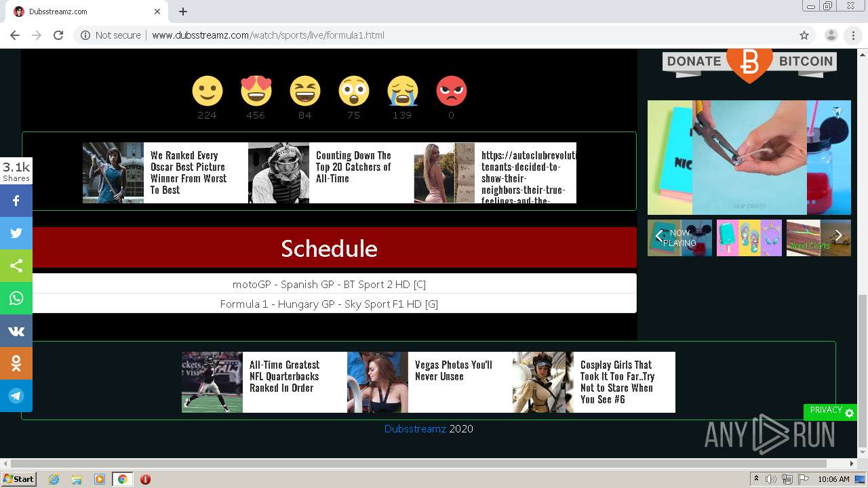This screenshot has width=868, height=488.
Task: Open a new browser tab
Action: click(183, 12)
